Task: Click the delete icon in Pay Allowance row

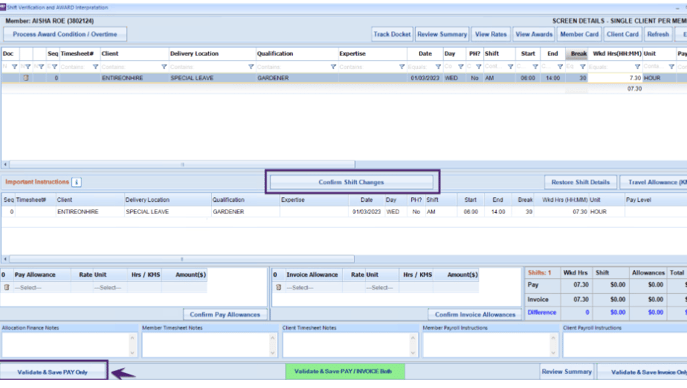Action: [x=7, y=288]
